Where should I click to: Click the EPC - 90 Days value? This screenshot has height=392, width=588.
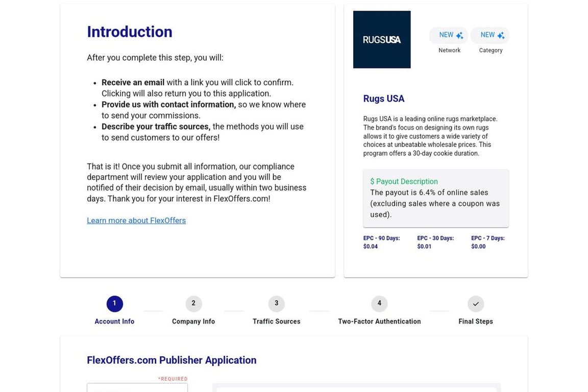point(371,247)
